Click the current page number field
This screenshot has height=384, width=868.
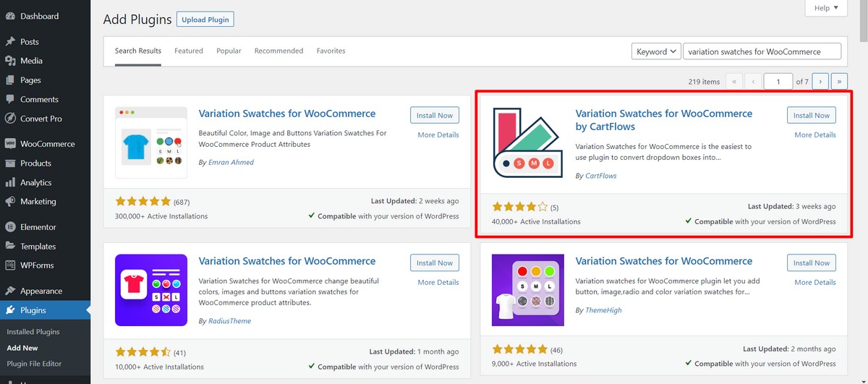point(779,82)
